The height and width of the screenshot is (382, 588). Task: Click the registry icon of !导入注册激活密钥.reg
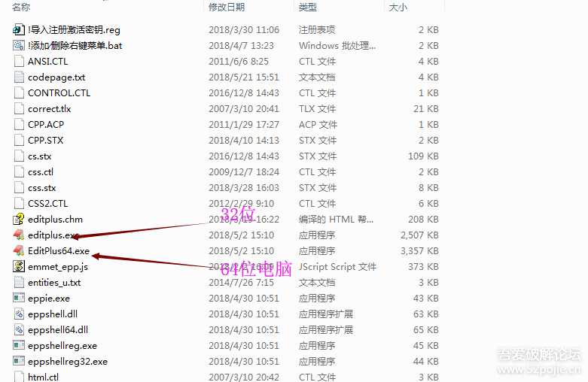[19, 29]
